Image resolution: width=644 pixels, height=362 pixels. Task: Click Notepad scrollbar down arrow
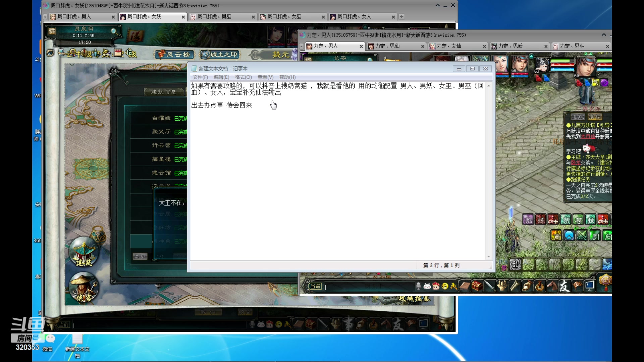[489, 256]
